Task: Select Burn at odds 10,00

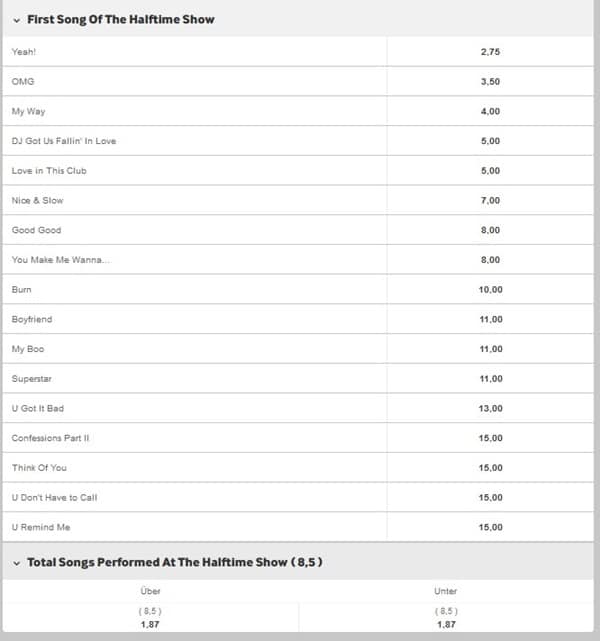Action: pyautogui.click(x=490, y=289)
